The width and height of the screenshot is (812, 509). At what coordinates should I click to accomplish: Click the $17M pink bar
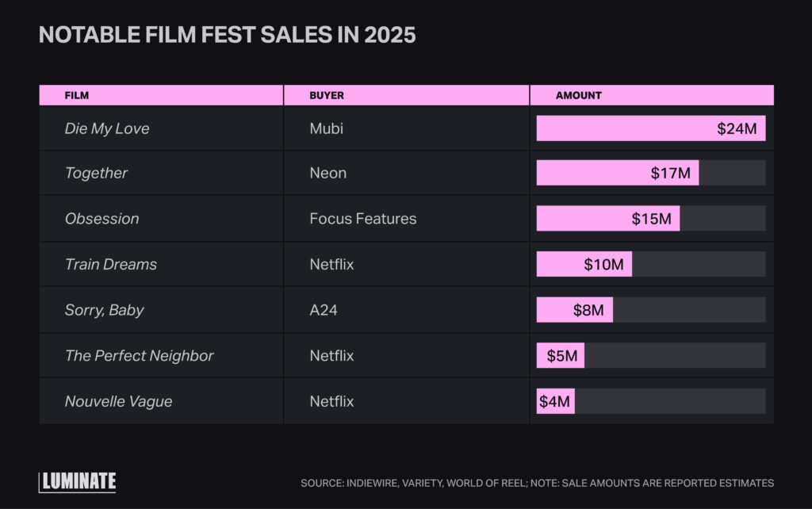(617, 173)
